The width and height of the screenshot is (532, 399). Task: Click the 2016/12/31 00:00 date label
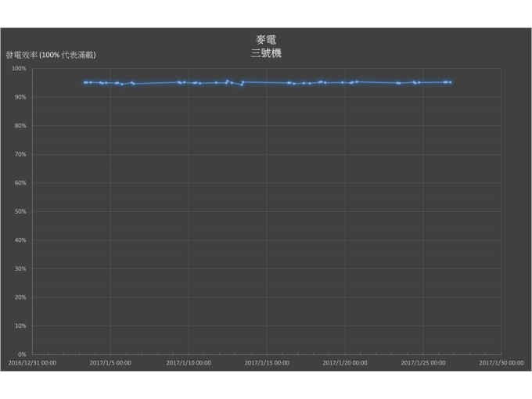pyautogui.click(x=32, y=363)
